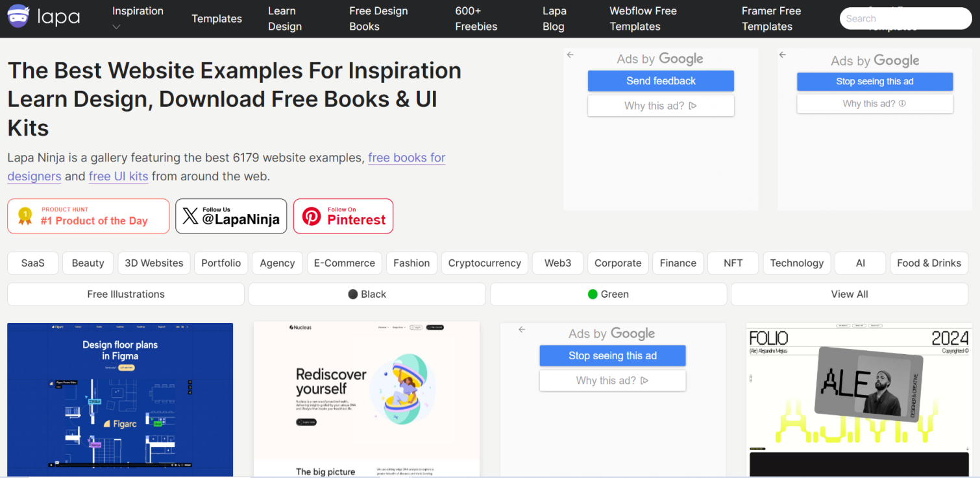The width and height of the screenshot is (980, 478).
Task: Click the Lapa ninja logo icon
Action: pyautogui.click(x=18, y=18)
